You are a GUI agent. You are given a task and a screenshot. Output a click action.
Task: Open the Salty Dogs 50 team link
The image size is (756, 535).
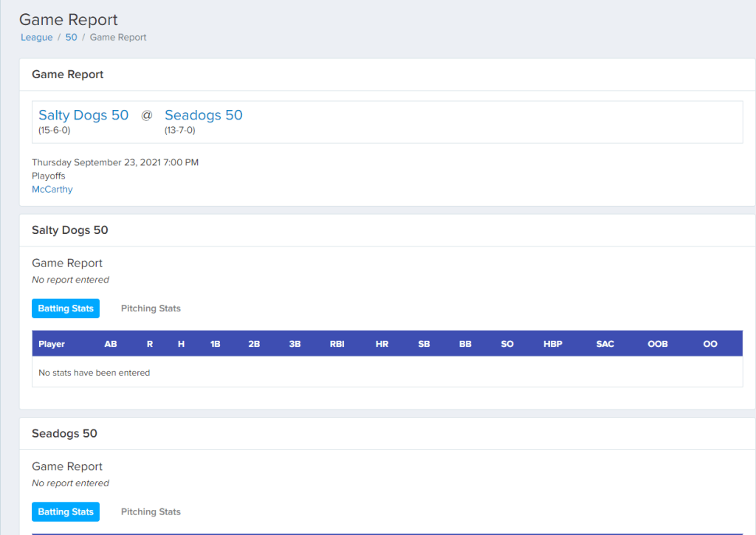coord(83,115)
